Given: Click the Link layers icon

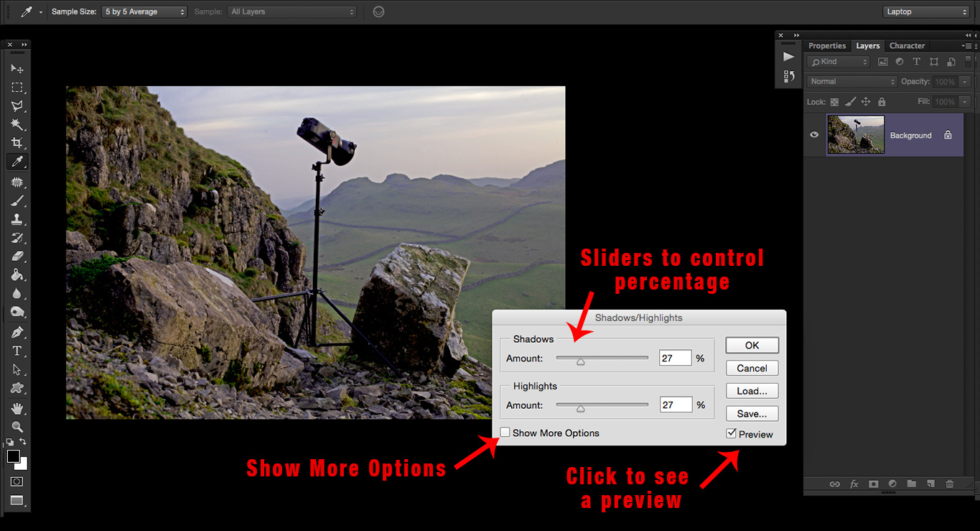Looking at the screenshot, I should point(835,484).
